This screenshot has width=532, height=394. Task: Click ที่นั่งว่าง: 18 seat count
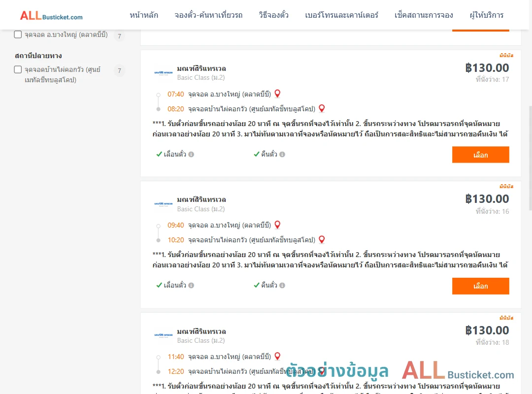pyautogui.click(x=492, y=342)
